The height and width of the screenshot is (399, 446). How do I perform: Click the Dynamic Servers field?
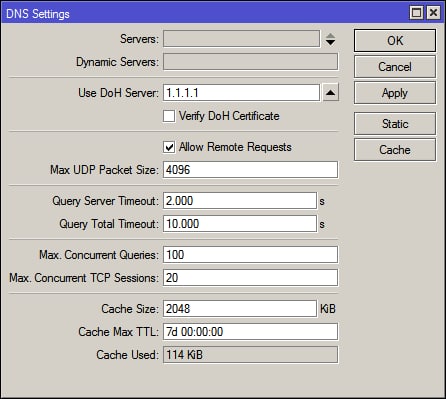tap(250, 62)
